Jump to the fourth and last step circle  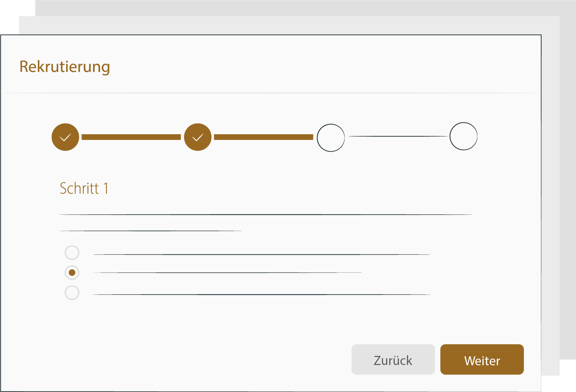coord(463,136)
